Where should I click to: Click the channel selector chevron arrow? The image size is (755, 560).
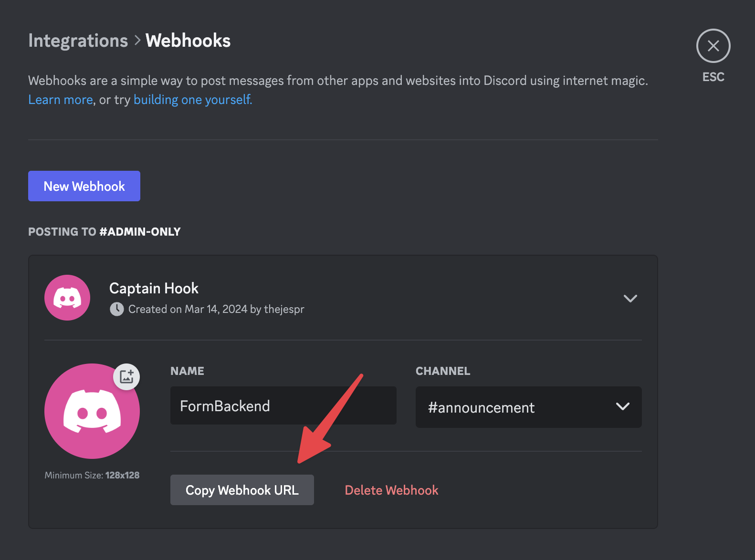622,407
